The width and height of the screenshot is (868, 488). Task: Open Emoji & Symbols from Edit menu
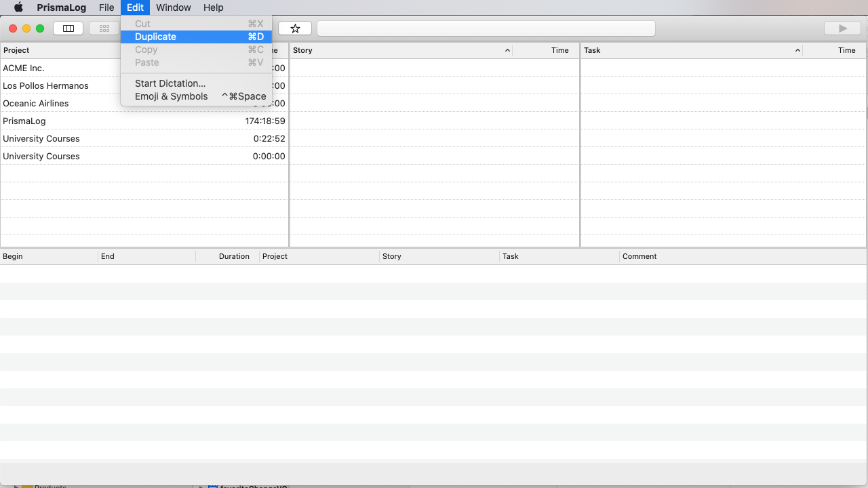click(197, 96)
